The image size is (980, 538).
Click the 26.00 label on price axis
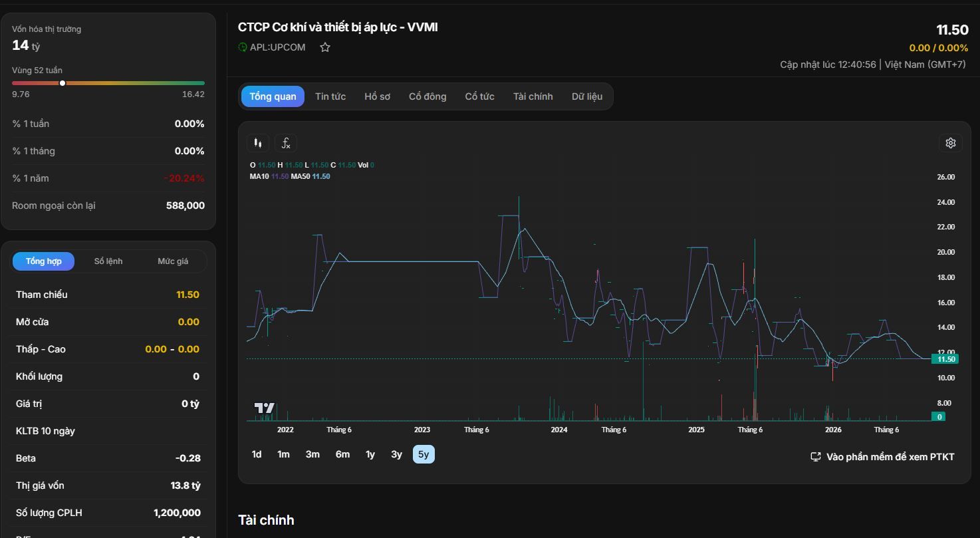pos(945,177)
